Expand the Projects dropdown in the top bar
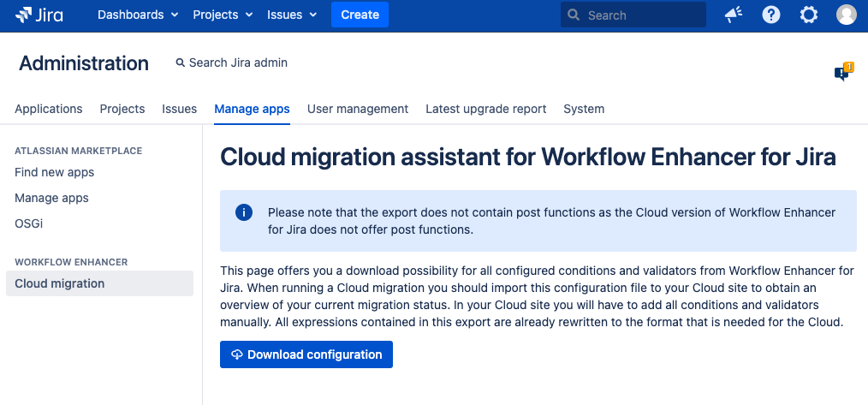This screenshot has height=405, width=868. click(223, 15)
